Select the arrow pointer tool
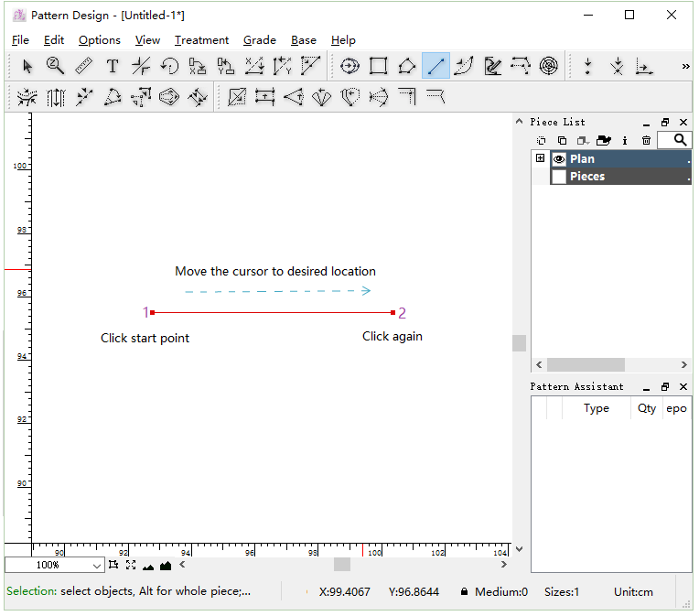699x616 pixels. click(27, 66)
